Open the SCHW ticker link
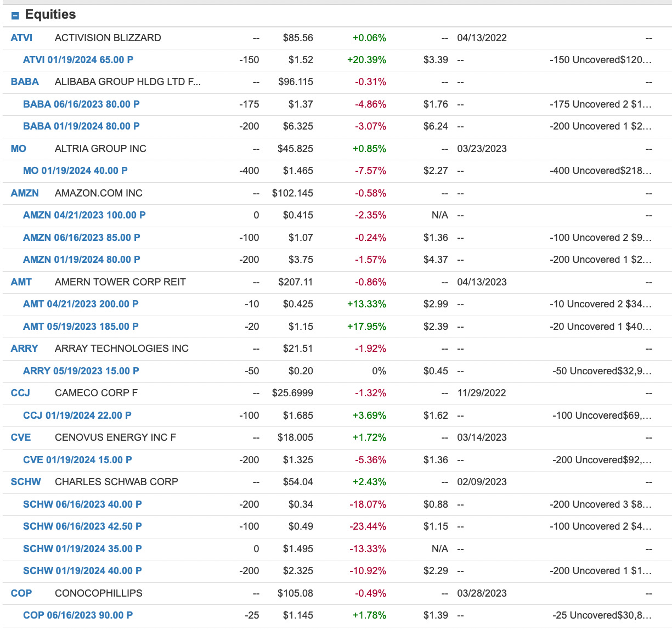672x629 pixels. pyautogui.click(x=26, y=482)
